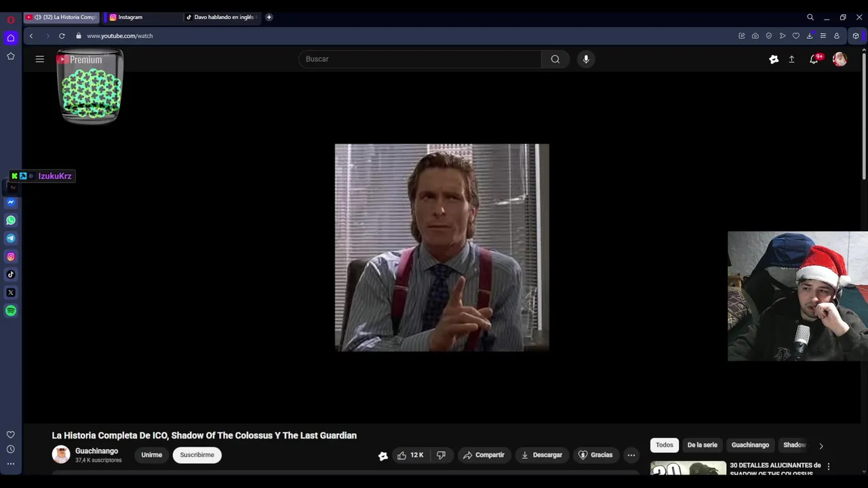Open the YouTube upload arrow icon
Viewport: 868px width, 488px height.
click(791, 60)
